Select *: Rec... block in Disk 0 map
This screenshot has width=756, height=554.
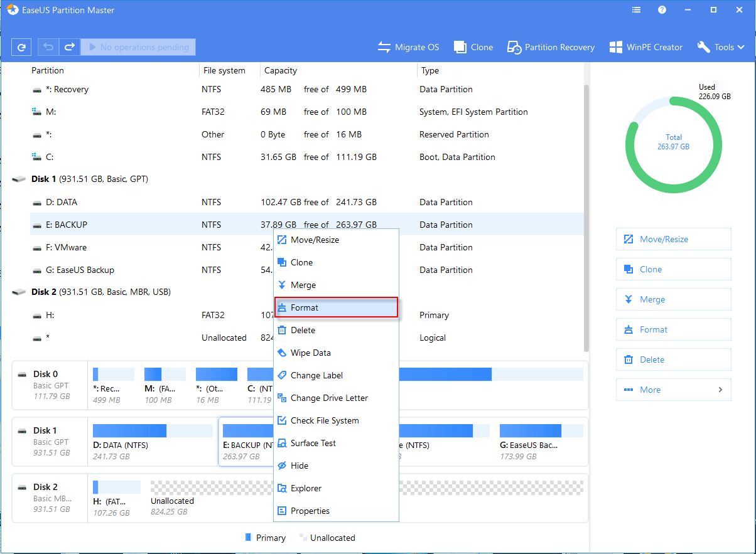pos(114,386)
